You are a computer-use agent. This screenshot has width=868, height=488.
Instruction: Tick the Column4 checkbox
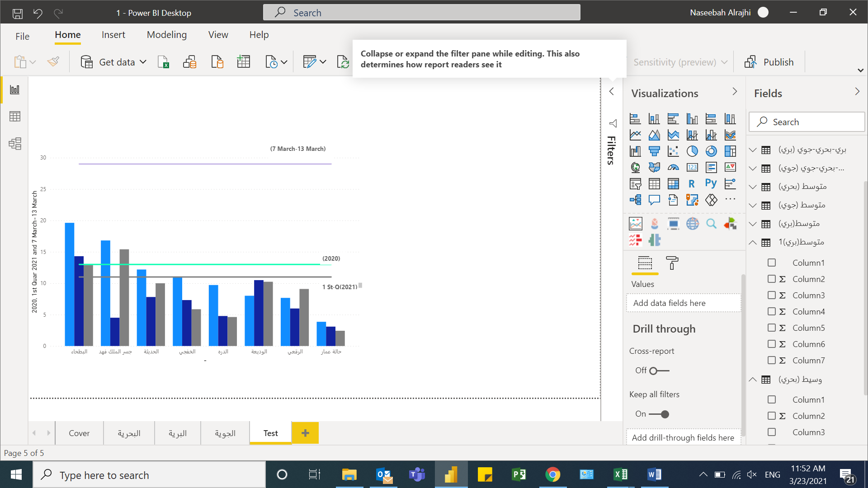[x=772, y=312]
